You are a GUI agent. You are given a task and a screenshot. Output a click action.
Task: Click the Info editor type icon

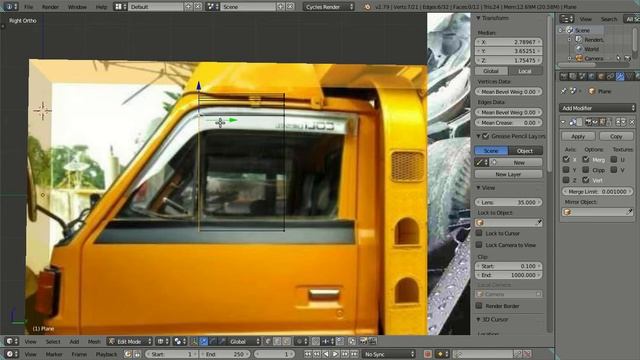10,7
